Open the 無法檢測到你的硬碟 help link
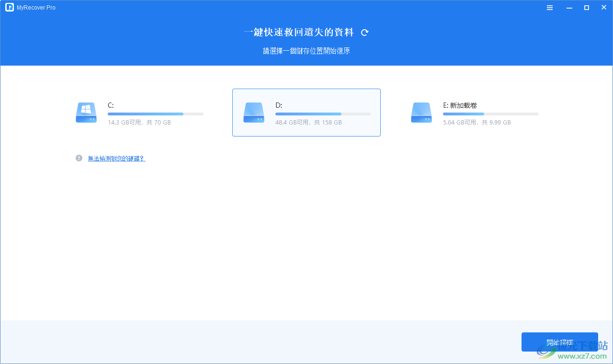Screen dimensions: 613x364 [x=116, y=158]
